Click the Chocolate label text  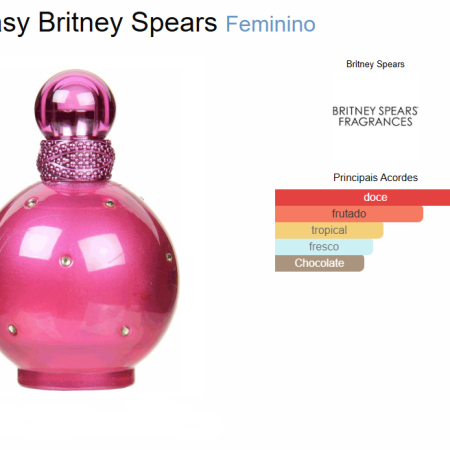click(319, 263)
